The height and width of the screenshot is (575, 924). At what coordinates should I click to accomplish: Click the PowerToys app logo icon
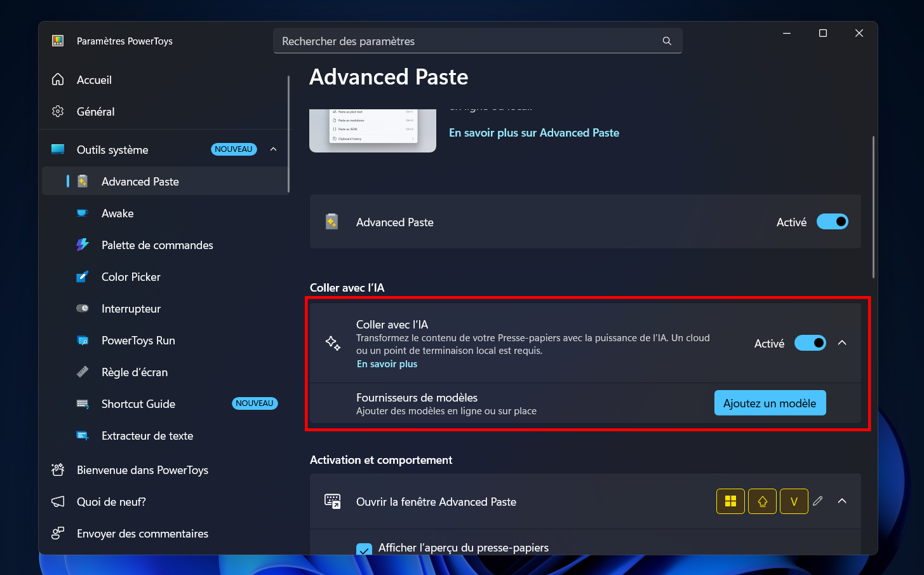(58, 41)
